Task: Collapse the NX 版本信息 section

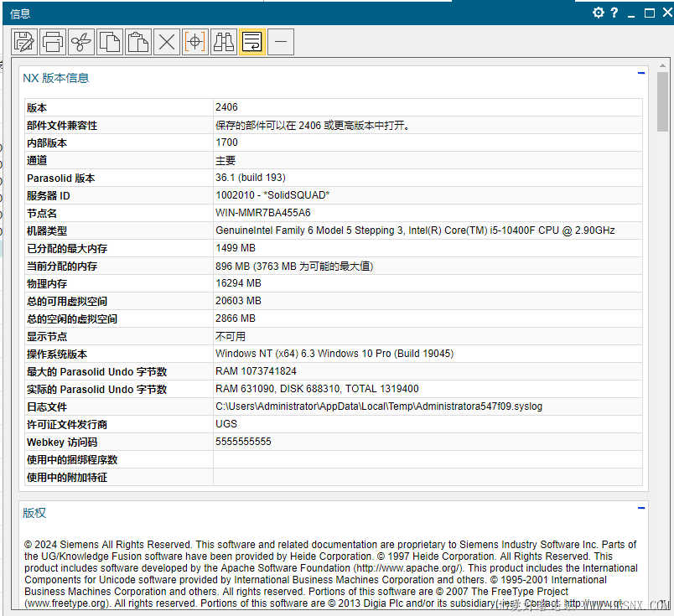Action: click(641, 73)
